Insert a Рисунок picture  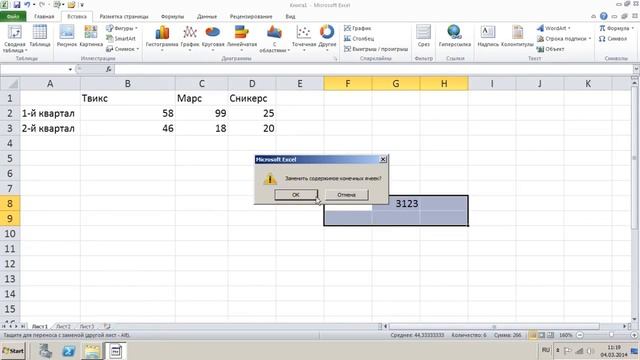click(x=67, y=36)
